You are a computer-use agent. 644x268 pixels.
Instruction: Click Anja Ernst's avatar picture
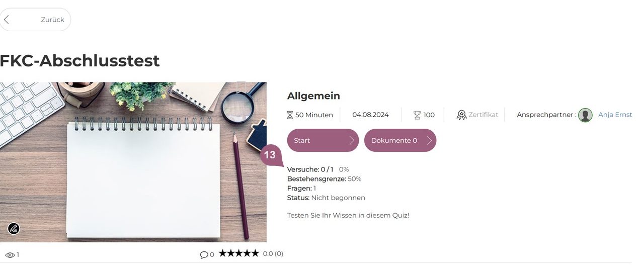tap(585, 115)
